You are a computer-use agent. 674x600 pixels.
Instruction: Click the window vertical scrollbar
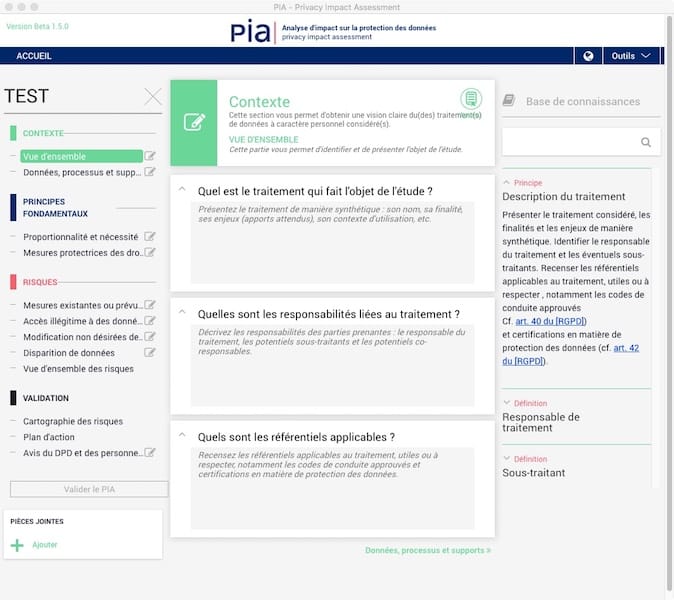coord(669,305)
